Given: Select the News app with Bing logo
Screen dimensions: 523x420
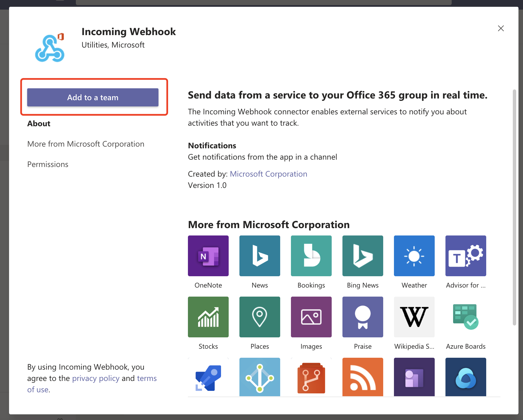Looking at the screenshot, I should 260,256.
